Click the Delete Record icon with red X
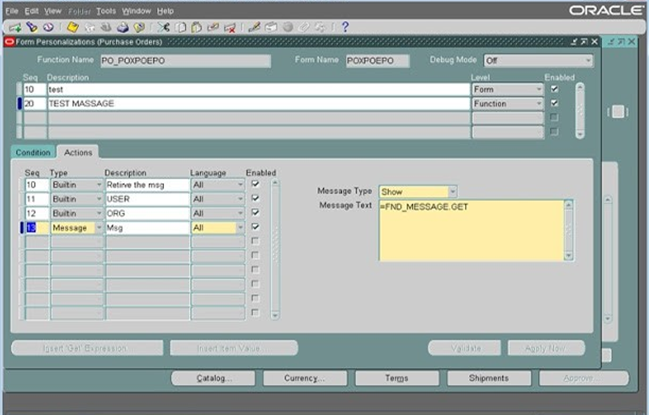649x415 pixels. tap(230, 28)
